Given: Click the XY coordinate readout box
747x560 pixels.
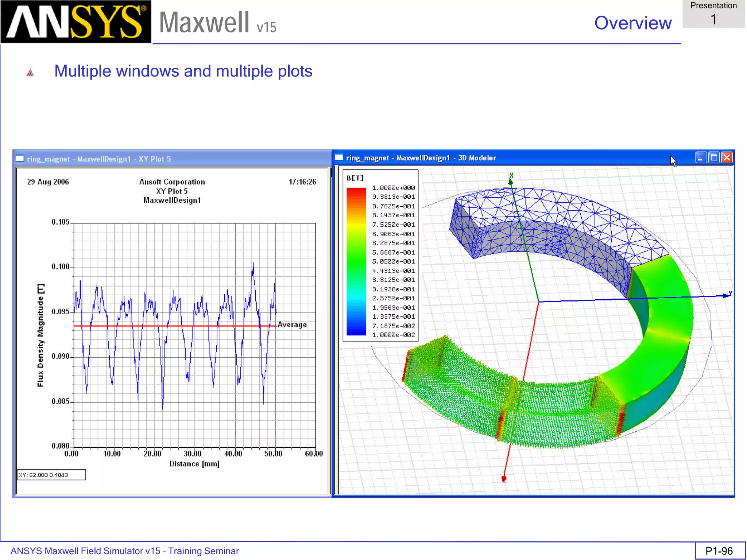Looking at the screenshot, I should (x=51, y=475).
